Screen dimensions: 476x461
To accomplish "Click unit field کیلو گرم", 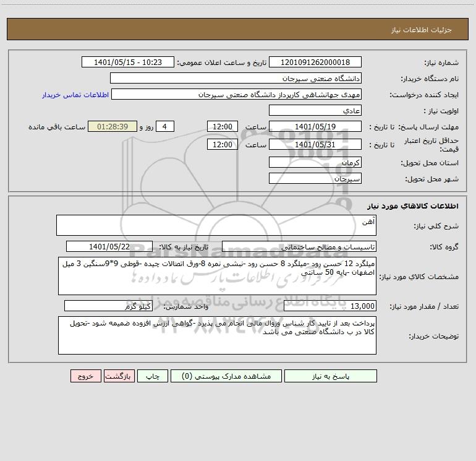I will [108, 306].
